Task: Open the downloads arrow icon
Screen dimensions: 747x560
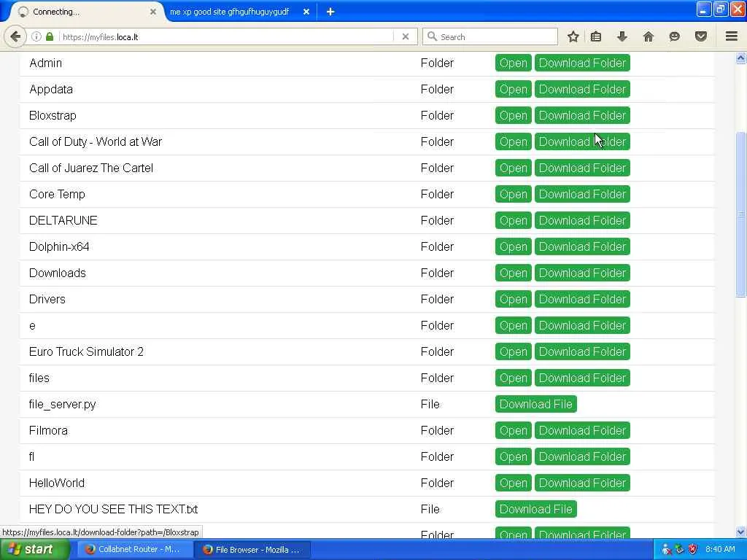Action: 622,36
